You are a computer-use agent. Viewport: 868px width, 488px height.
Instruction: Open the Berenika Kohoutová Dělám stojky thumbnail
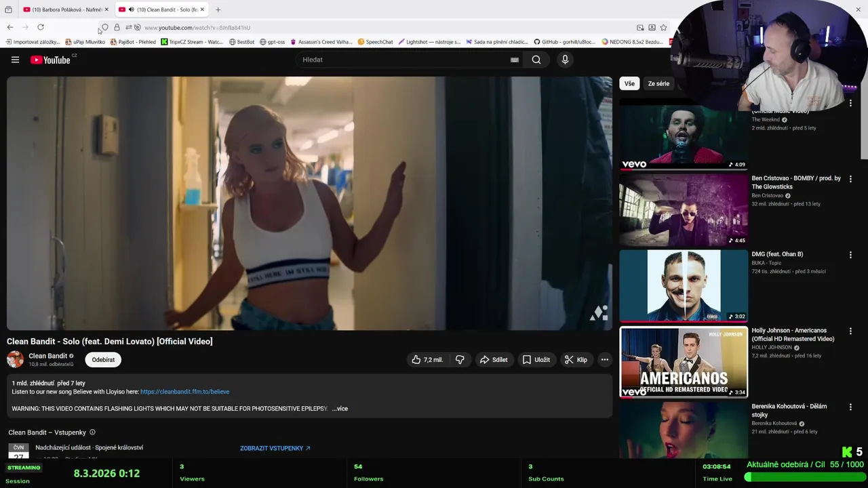[684, 430]
